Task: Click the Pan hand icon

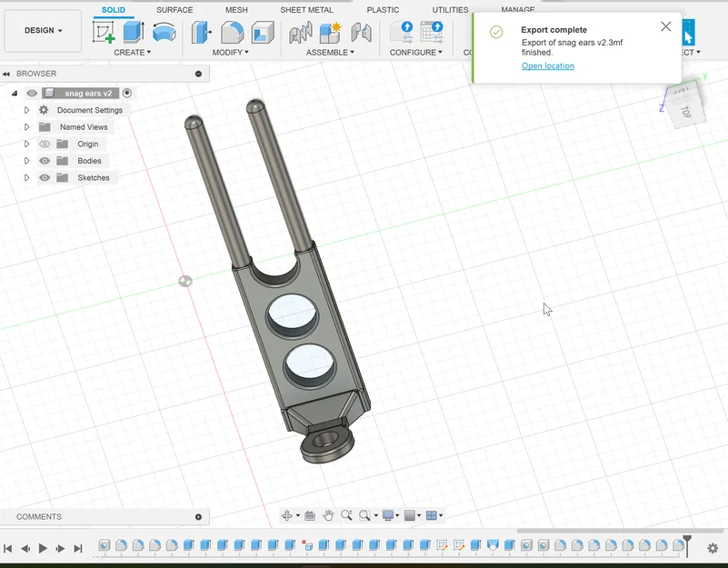Action: [x=328, y=515]
